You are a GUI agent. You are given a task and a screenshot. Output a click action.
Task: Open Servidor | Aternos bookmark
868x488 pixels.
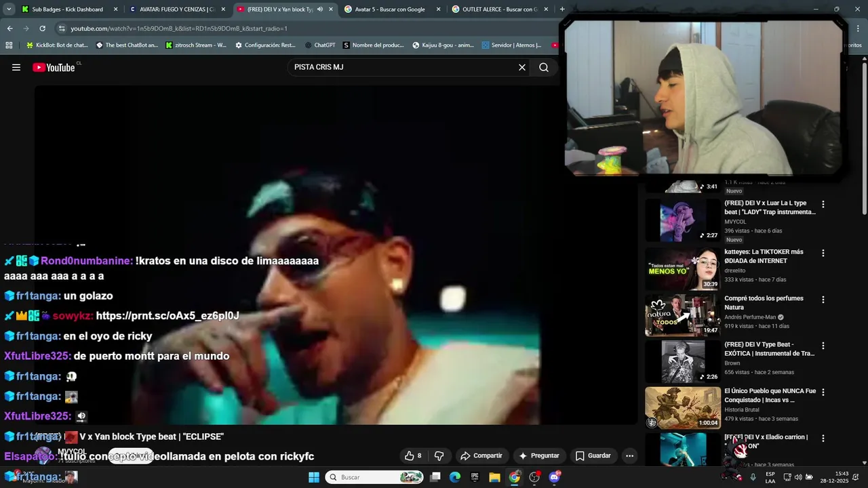(x=511, y=45)
